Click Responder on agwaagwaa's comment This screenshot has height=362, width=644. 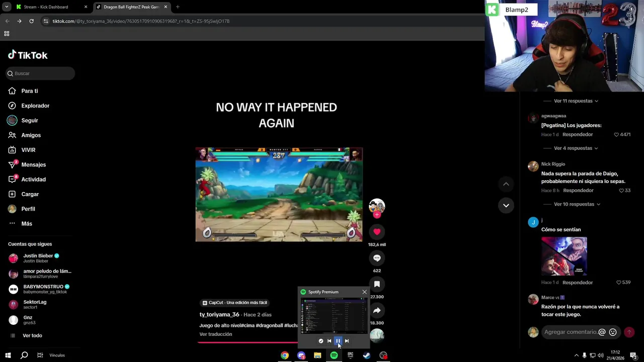[x=578, y=135]
